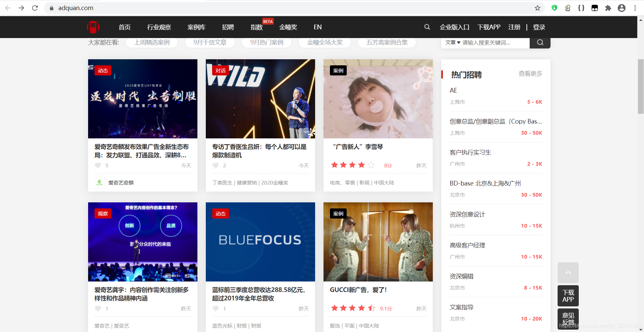Open the search magnifier in the navbar
Viewport: 644px width, 332px height.
point(427,27)
